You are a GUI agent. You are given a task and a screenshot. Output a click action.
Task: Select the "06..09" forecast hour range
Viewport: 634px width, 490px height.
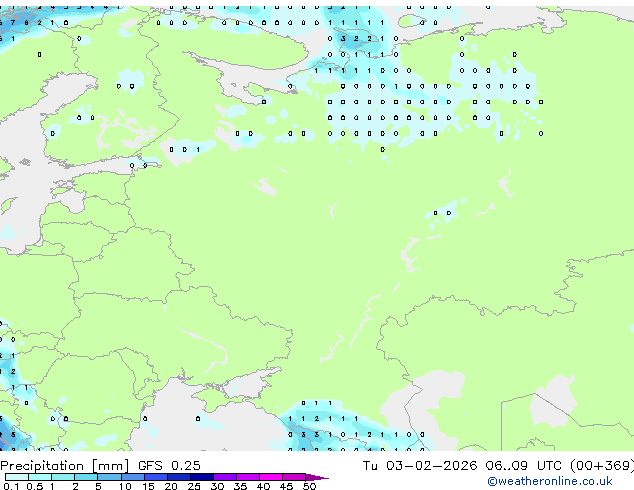pyautogui.click(x=507, y=466)
